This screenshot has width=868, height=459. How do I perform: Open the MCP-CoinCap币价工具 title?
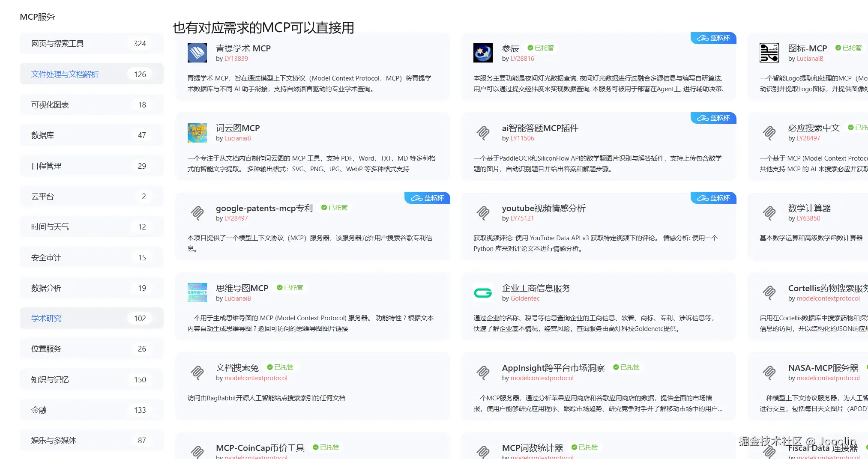click(260, 448)
